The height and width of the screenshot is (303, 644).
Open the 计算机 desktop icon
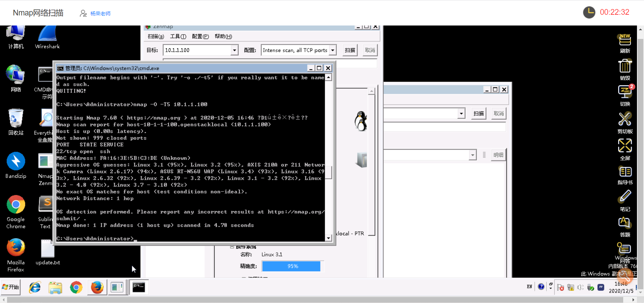16,37
